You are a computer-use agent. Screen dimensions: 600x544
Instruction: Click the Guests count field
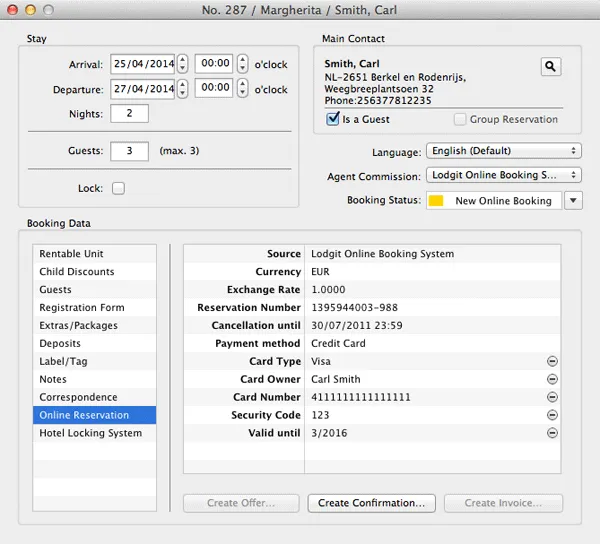[129, 151]
